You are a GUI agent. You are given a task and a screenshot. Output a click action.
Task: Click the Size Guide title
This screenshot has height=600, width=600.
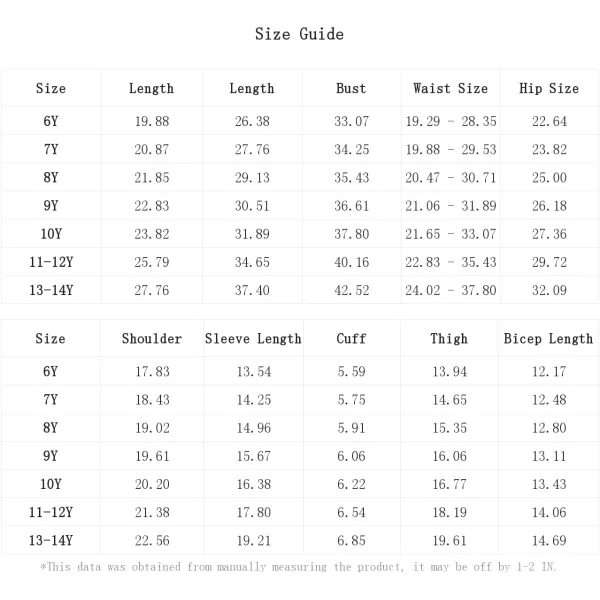click(x=299, y=34)
